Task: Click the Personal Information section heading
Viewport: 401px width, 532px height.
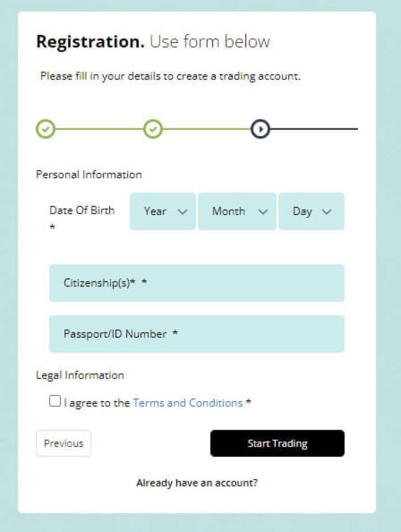Action: pyautogui.click(x=89, y=175)
